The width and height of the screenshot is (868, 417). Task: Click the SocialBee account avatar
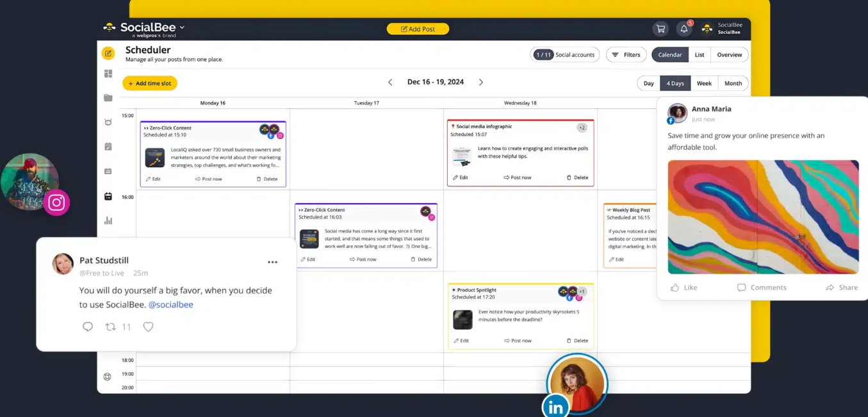[x=707, y=29]
